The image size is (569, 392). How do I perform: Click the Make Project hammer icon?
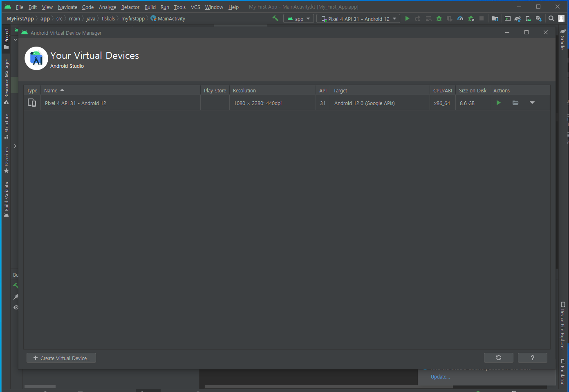pyautogui.click(x=275, y=18)
